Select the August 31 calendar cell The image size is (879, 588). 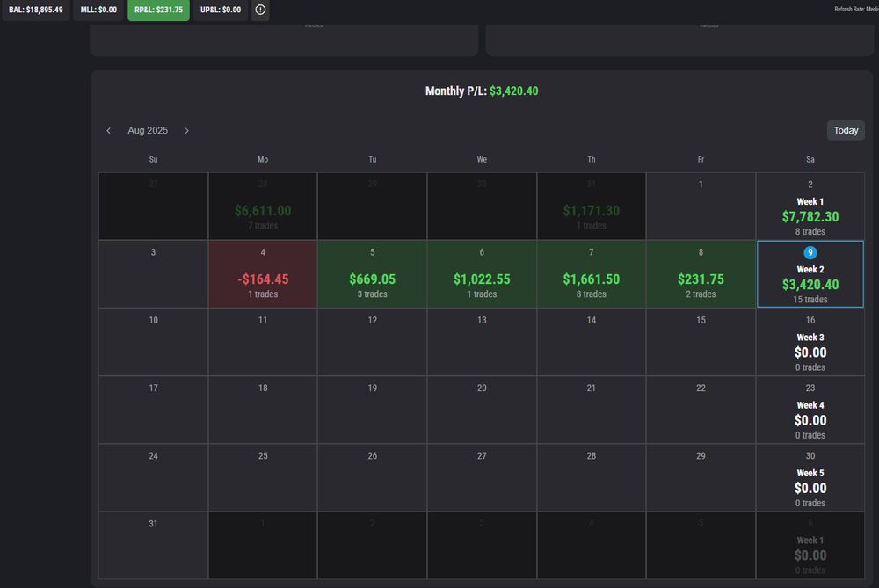click(x=153, y=546)
